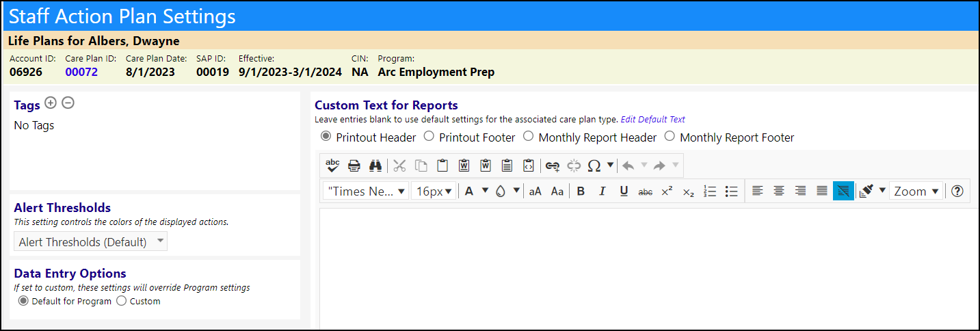
Task: Click Care Plan Date 8/1/2023
Action: (x=150, y=72)
